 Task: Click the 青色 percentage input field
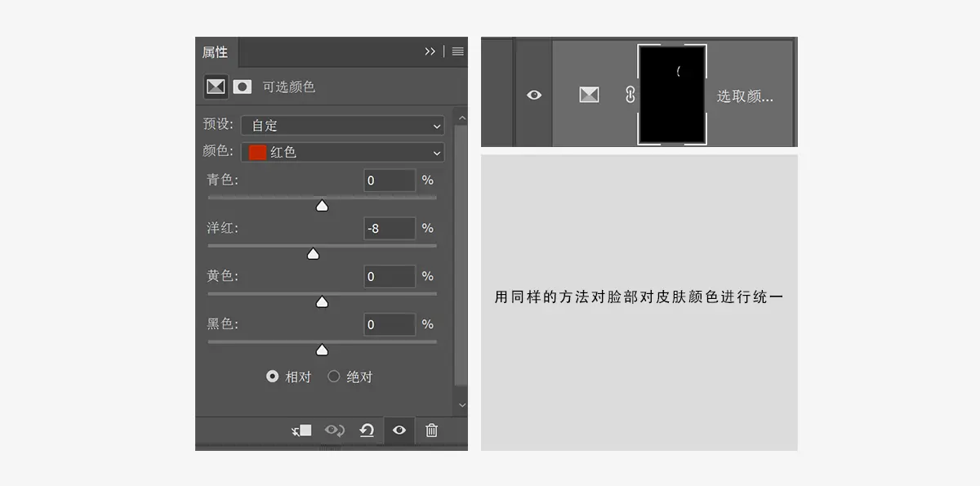390,181
